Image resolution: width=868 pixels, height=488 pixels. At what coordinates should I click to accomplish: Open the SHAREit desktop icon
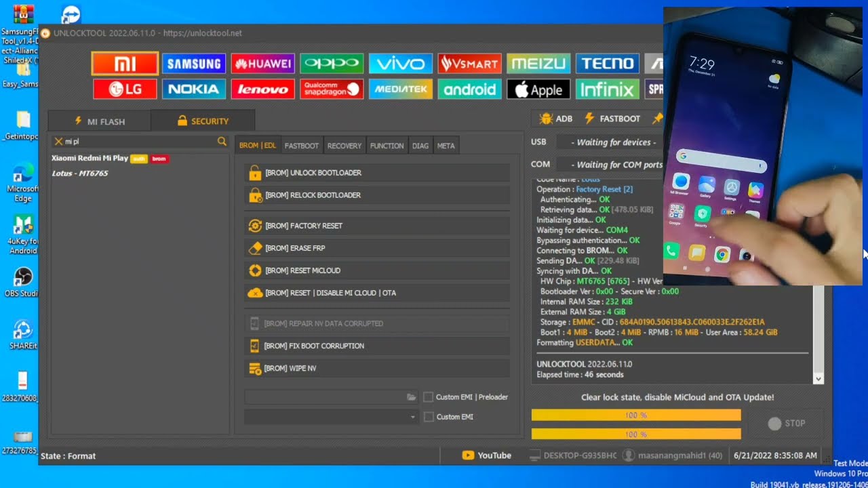click(22, 334)
